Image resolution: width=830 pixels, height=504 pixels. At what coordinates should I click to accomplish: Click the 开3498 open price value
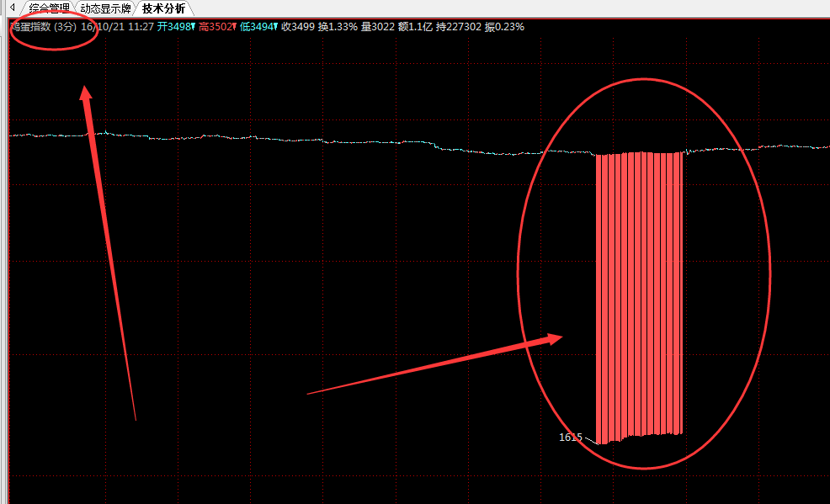(x=173, y=27)
